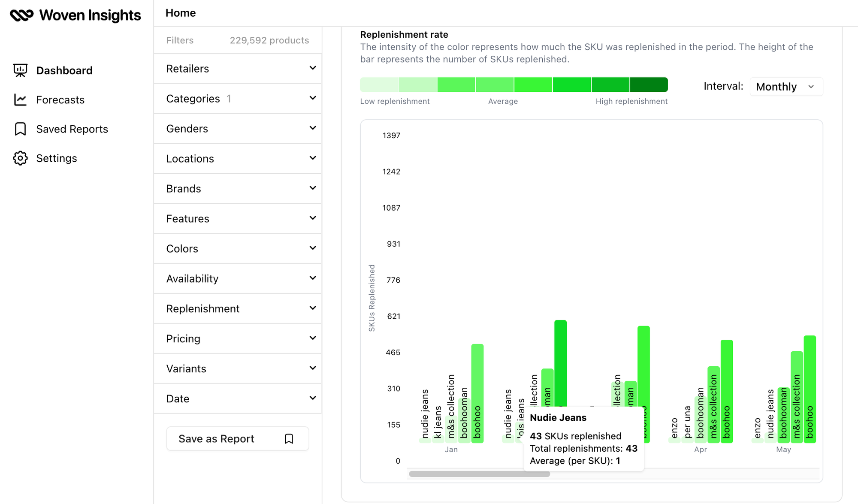Viewport: 858px width, 504px height.
Task: Expand the Features filter
Action: (238, 219)
